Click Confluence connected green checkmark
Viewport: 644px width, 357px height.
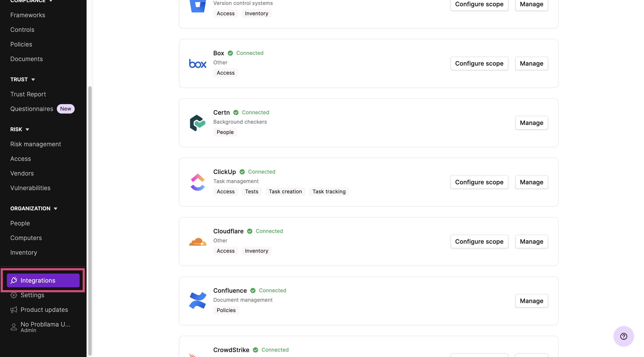click(x=253, y=291)
